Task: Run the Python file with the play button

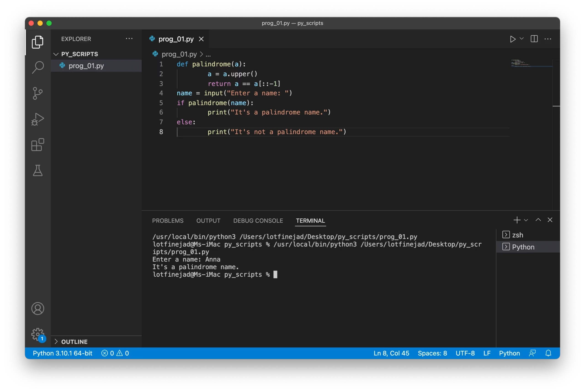Action: point(513,39)
